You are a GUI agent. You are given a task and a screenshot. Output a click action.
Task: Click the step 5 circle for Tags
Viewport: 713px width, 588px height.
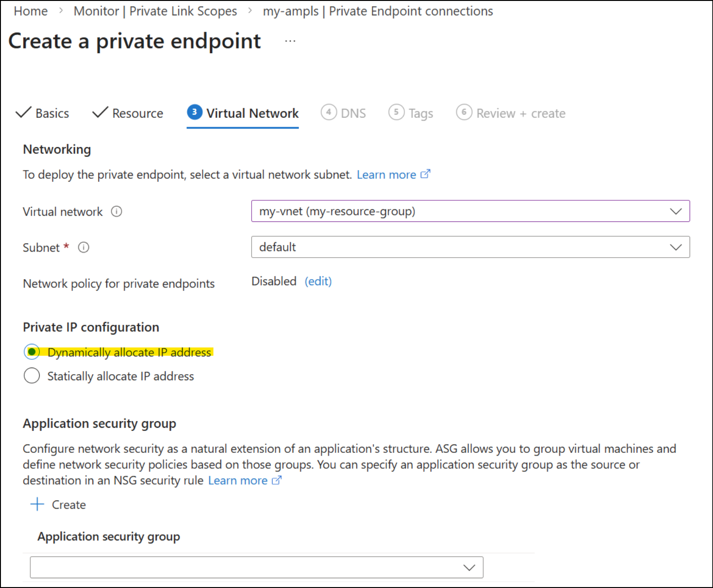coord(396,112)
